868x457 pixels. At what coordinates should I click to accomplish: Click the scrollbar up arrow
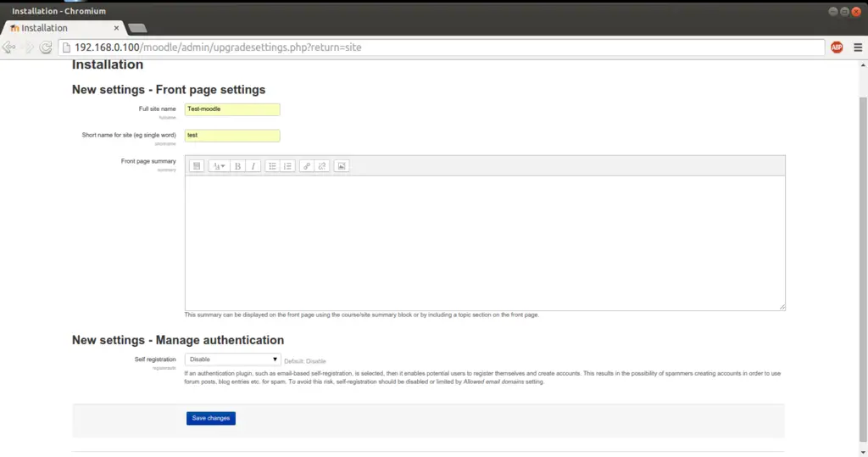coord(863,64)
